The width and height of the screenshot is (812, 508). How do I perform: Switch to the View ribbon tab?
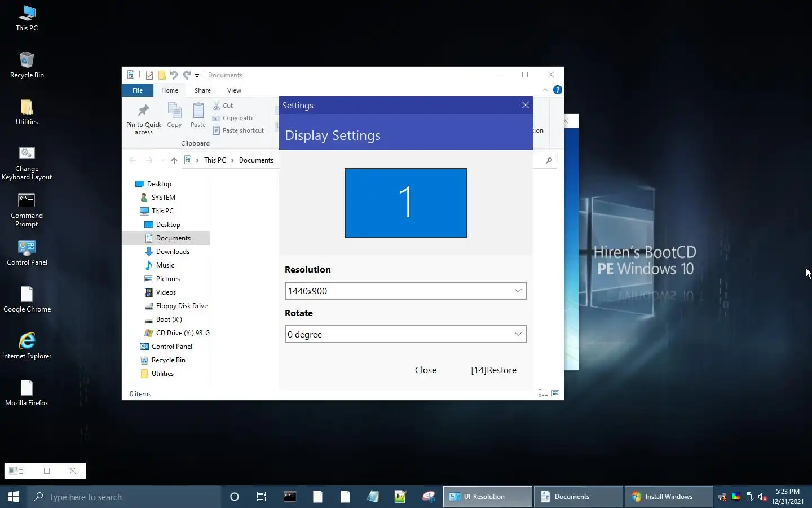234,90
